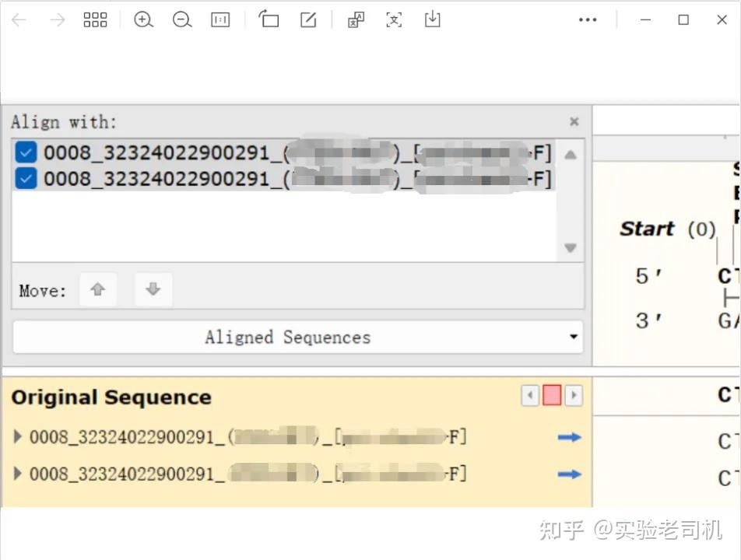Zoom in on the sequence view
The height and width of the screenshot is (560, 741).
click(143, 19)
